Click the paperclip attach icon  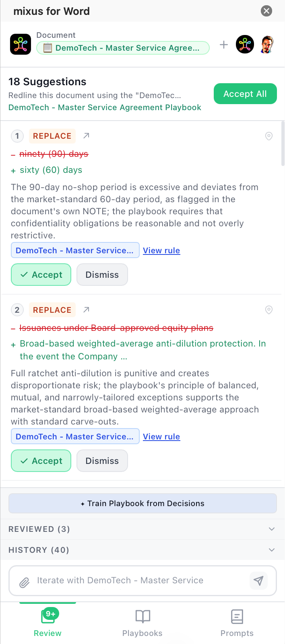pyautogui.click(x=25, y=582)
